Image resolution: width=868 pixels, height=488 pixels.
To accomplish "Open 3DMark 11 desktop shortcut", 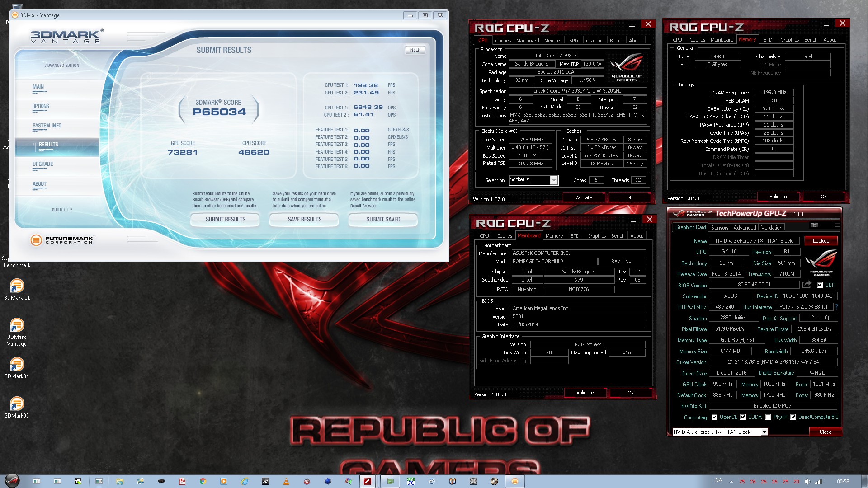I will click(x=17, y=290).
